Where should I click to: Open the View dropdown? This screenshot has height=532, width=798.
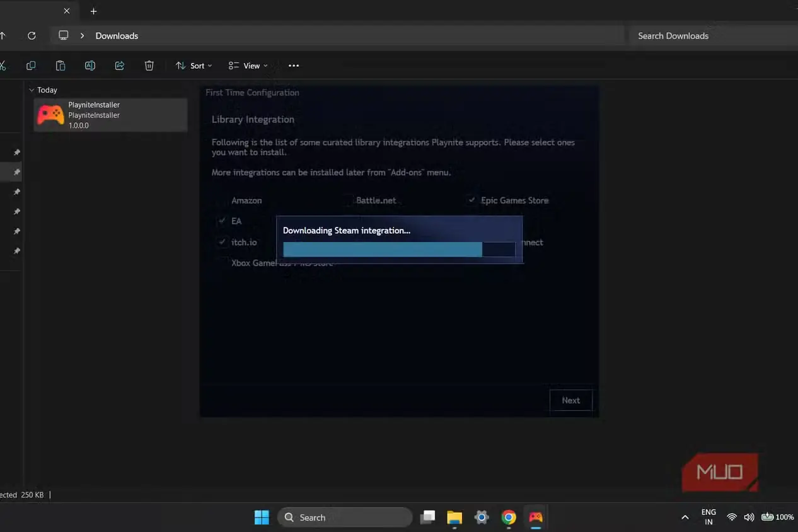click(x=248, y=66)
